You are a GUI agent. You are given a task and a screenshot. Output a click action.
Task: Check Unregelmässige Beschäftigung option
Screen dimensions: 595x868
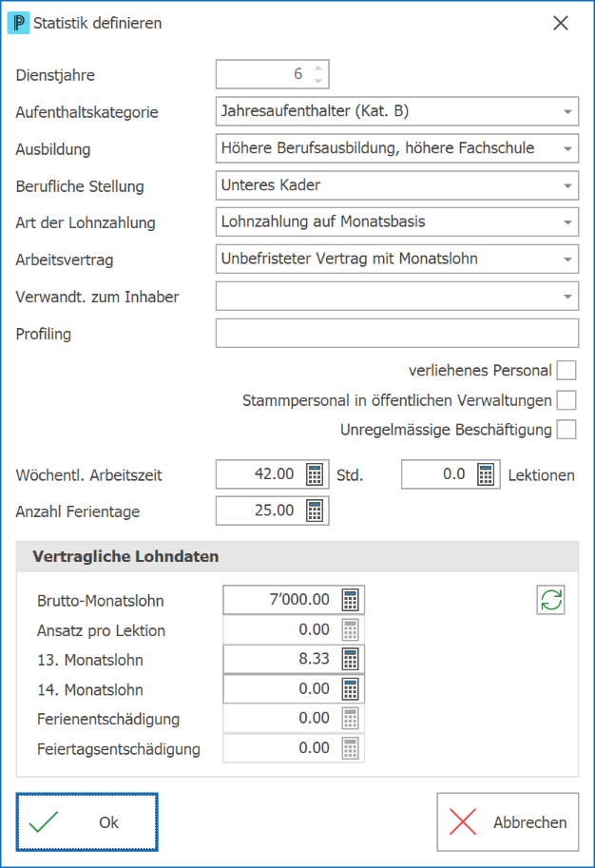coord(566,430)
